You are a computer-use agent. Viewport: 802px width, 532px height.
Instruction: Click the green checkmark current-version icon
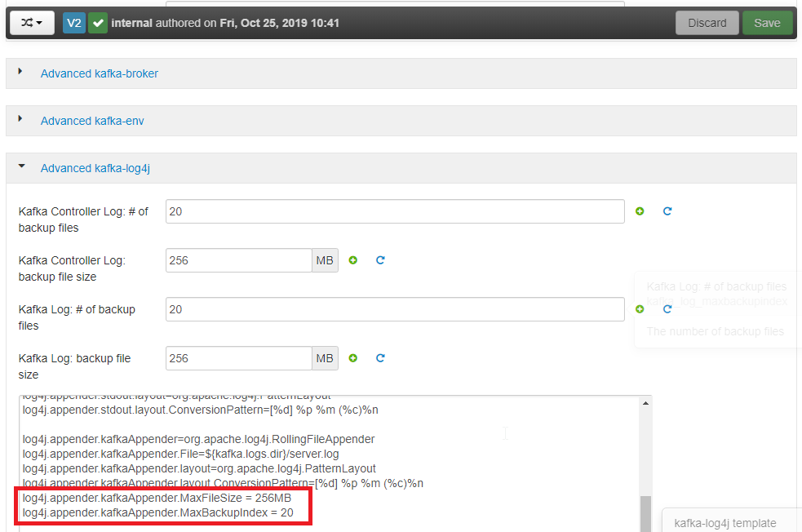[98, 23]
